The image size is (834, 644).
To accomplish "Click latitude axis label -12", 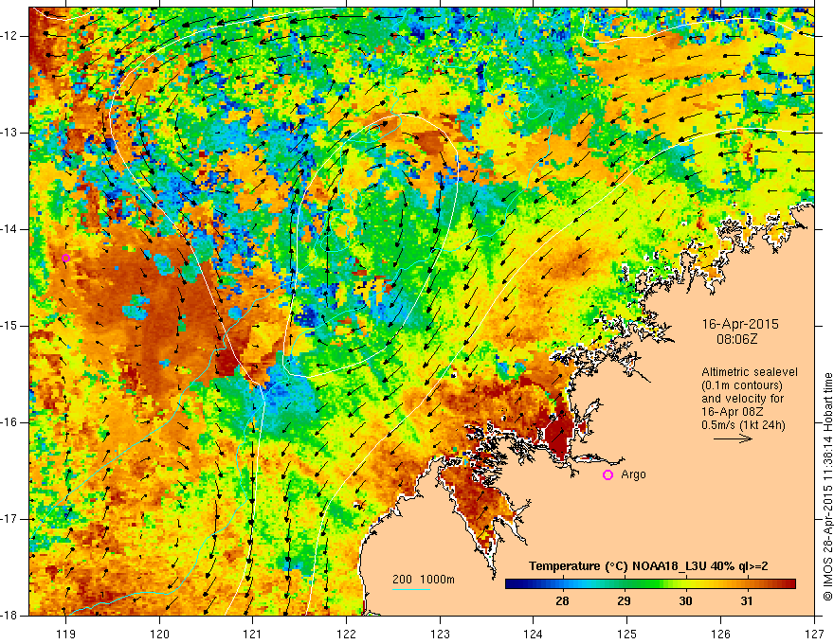I will coord(10,36).
